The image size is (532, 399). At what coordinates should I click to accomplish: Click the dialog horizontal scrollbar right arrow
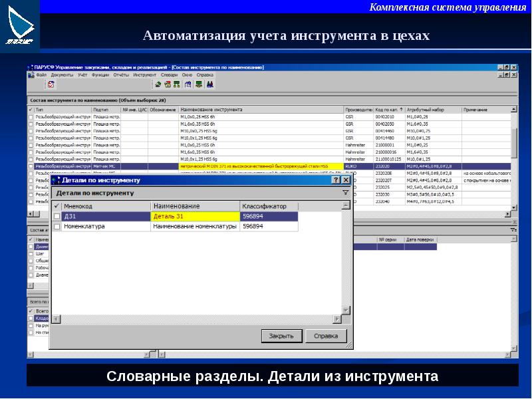[x=336, y=319]
